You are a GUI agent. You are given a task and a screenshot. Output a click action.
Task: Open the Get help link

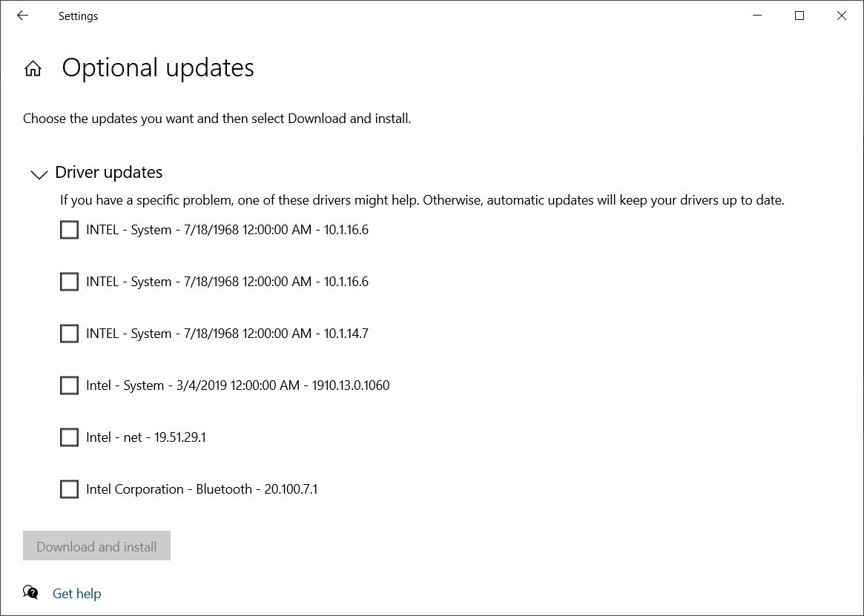tap(76, 594)
